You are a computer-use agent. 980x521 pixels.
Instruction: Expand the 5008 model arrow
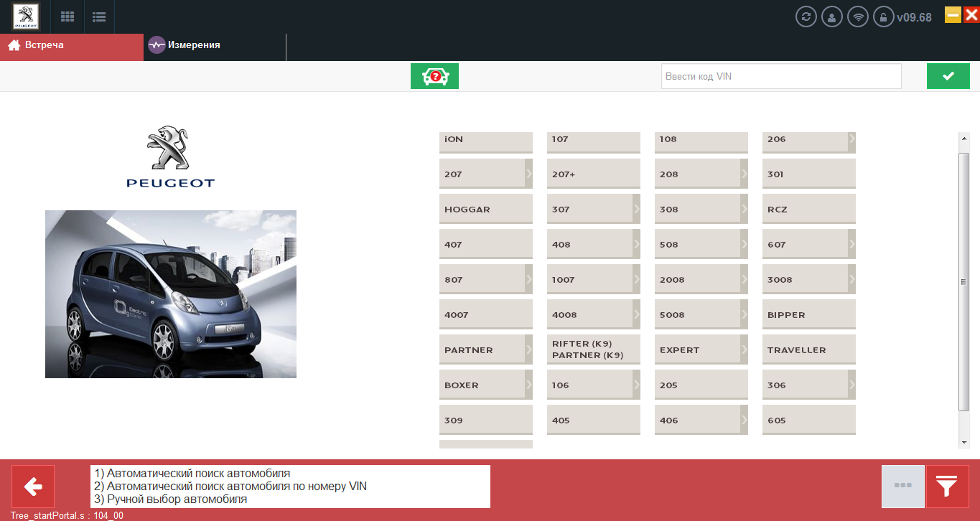tap(745, 314)
